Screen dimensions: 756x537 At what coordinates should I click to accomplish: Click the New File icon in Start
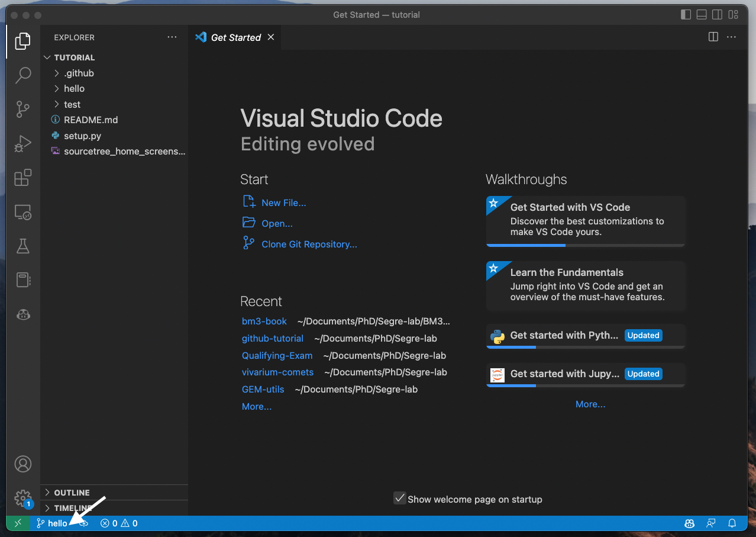coord(249,202)
